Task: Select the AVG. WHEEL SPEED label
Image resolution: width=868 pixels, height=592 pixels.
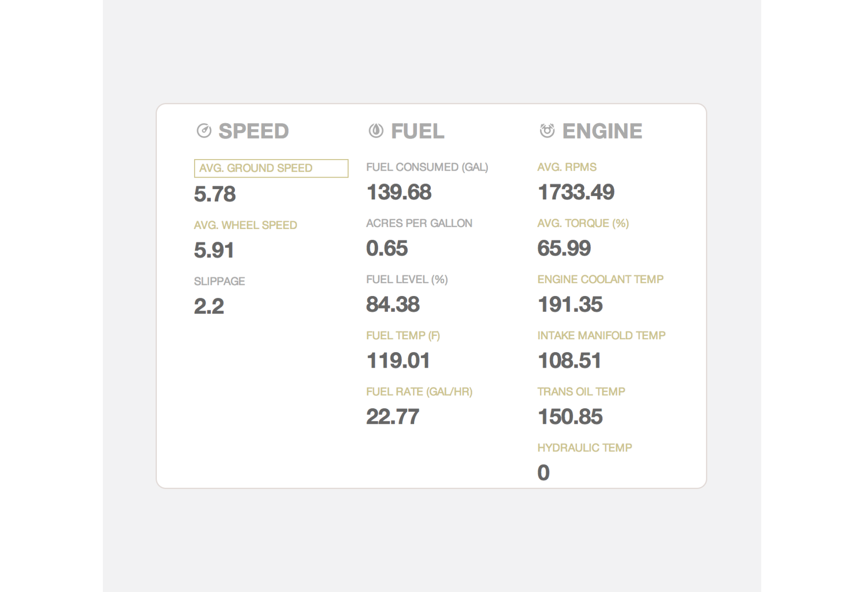Action: point(245,225)
